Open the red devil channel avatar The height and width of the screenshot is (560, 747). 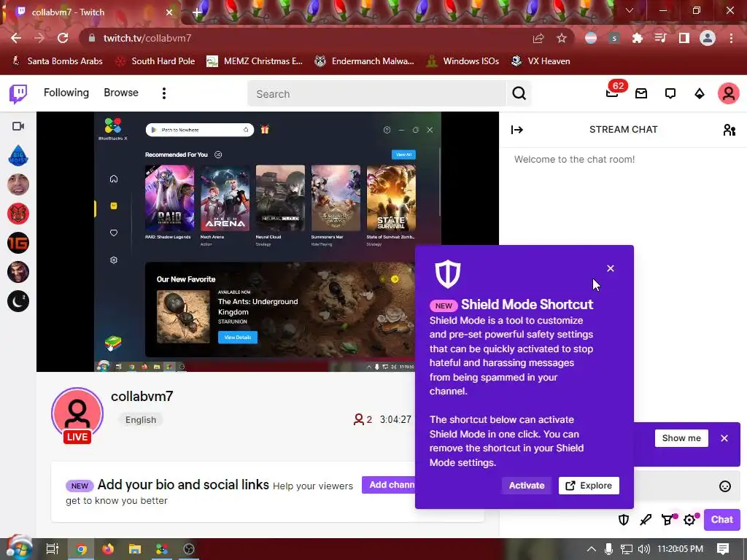18,214
